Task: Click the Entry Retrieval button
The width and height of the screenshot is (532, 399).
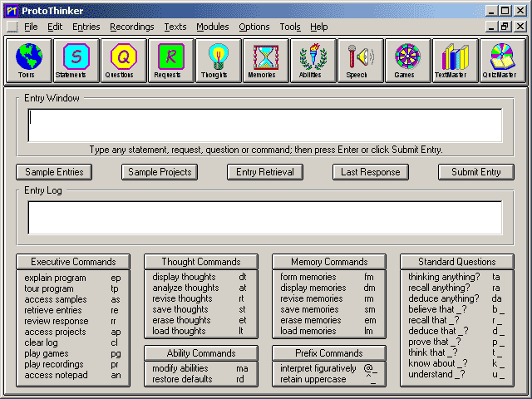Action: [265, 172]
